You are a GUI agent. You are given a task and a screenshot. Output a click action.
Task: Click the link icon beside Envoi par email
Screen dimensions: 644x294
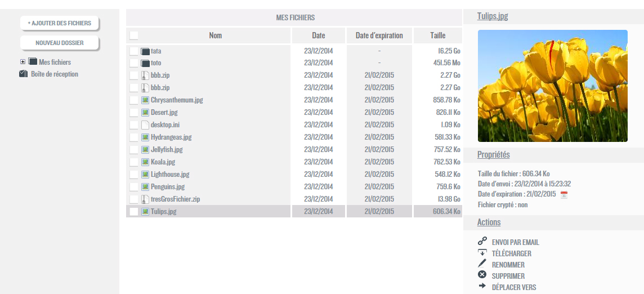point(482,241)
